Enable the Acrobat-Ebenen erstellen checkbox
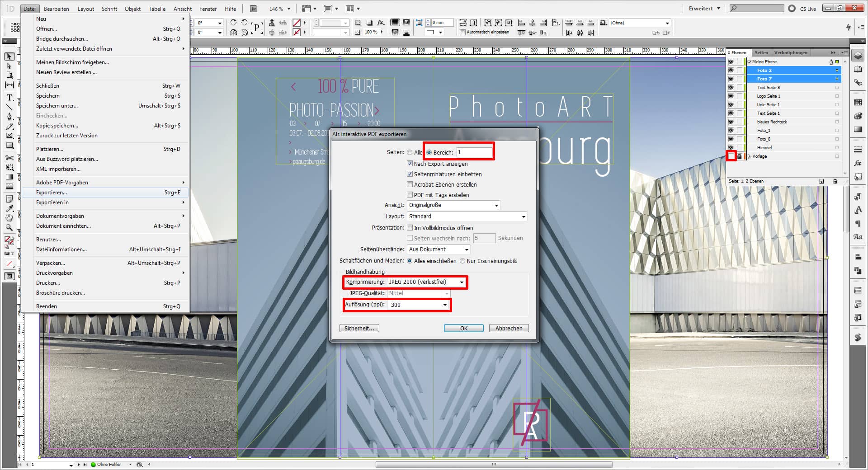 pos(410,184)
